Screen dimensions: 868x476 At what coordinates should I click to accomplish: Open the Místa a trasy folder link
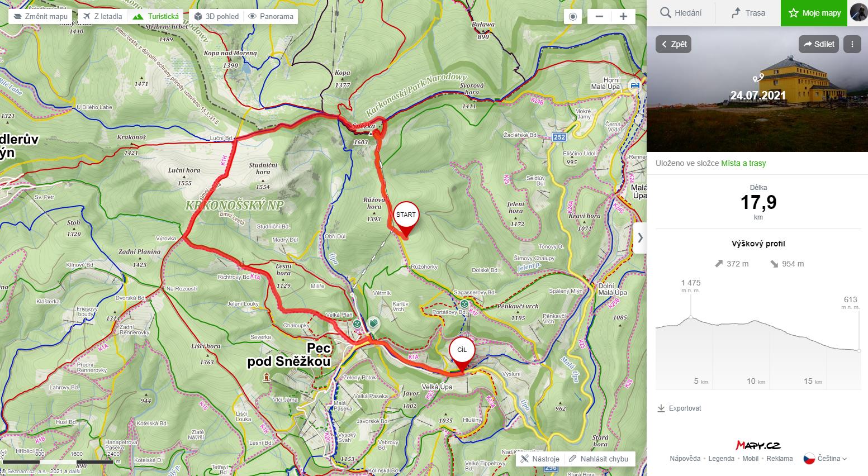point(743,163)
